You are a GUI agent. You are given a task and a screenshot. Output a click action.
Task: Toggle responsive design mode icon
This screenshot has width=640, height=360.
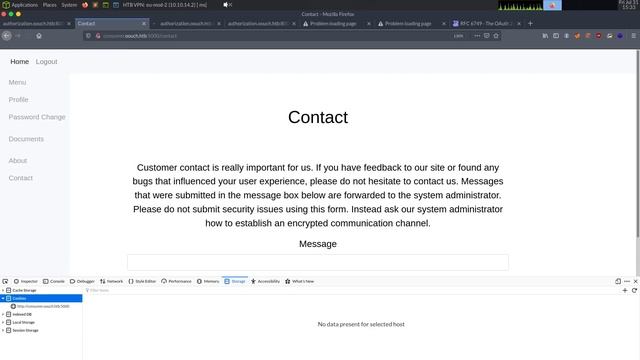(618, 281)
